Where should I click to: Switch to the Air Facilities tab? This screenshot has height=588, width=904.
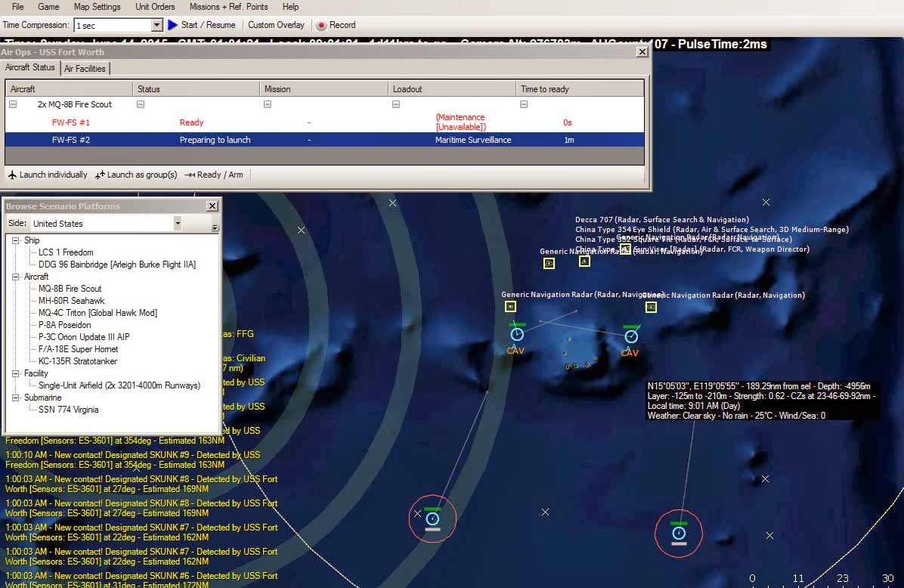pyautogui.click(x=85, y=67)
